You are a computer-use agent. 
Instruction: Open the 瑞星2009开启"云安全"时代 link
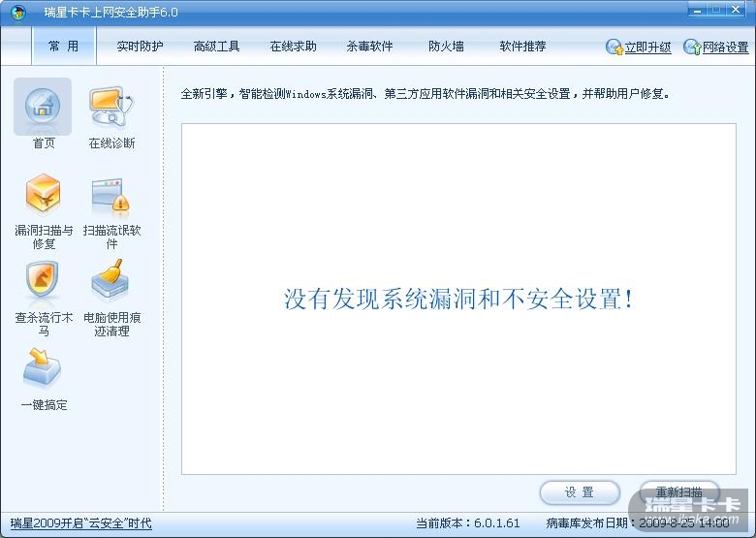[x=81, y=523]
